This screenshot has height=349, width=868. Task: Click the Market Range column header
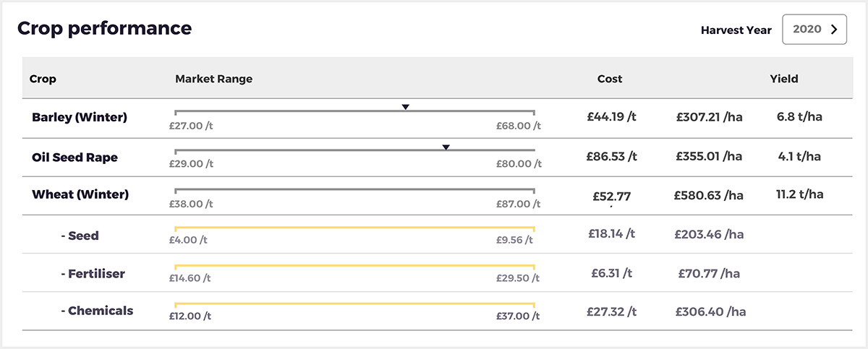(x=214, y=79)
